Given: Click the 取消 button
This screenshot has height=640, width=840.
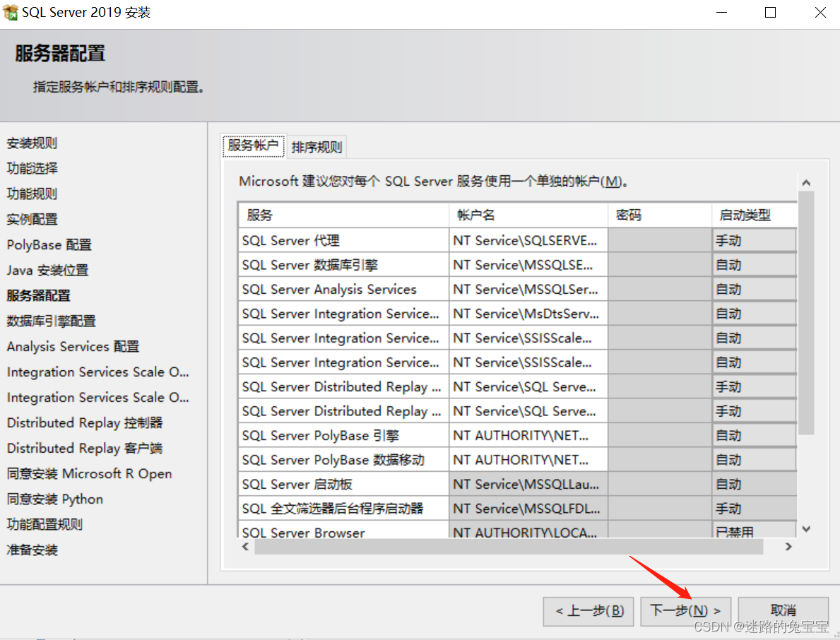Looking at the screenshot, I should coord(783,611).
